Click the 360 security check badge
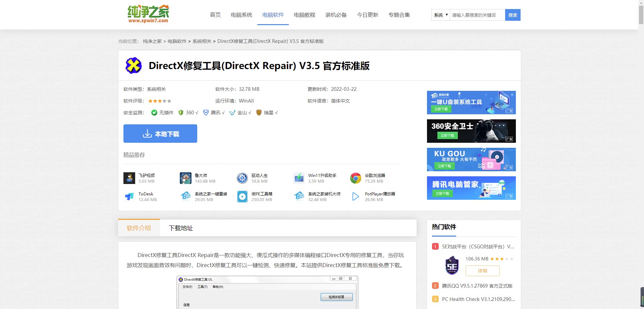 pos(181,113)
